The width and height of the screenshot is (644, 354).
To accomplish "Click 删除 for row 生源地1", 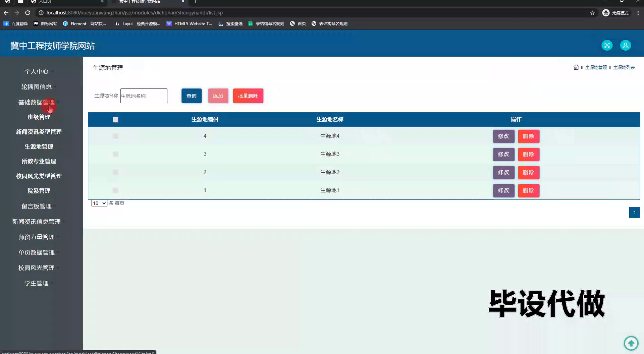I will [529, 191].
